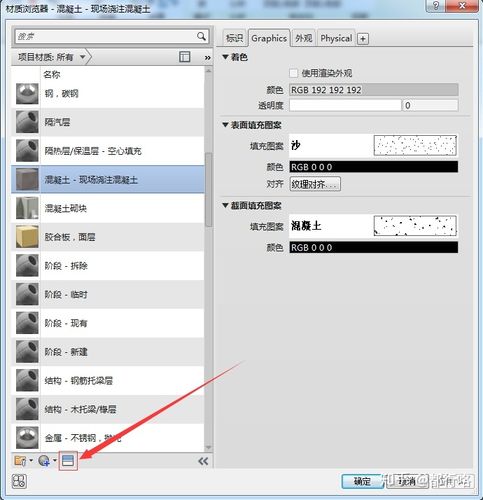Click the bottom-left material display options icon

(x=19, y=481)
